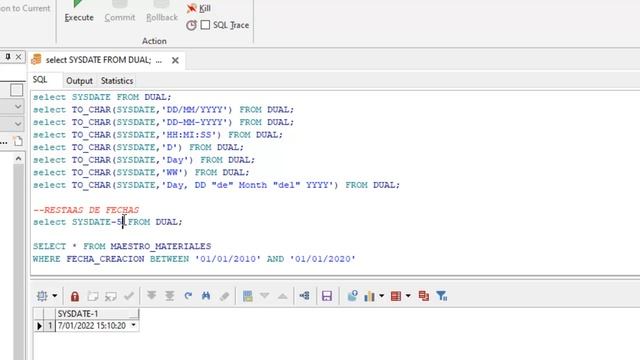Click the --RESTAAS DE FECHAS comment line

[86, 210]
